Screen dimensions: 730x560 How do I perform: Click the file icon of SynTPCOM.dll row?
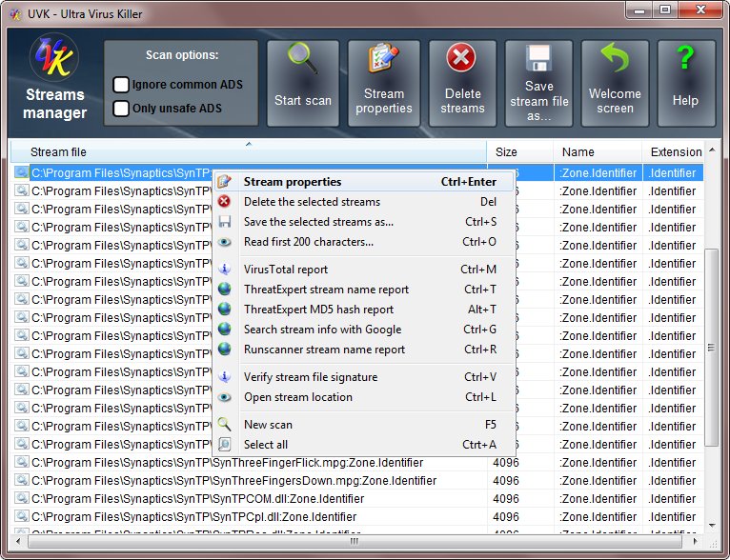(21, 498)
